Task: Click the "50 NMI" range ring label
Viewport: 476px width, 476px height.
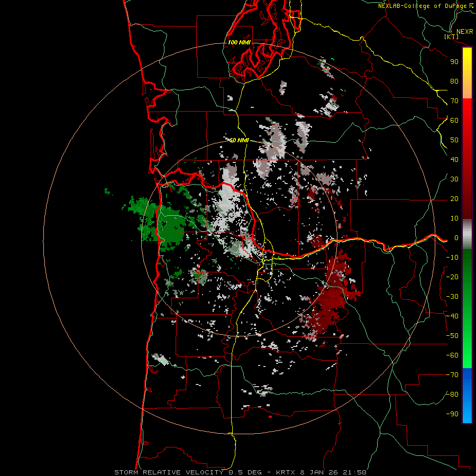Action: coord(239,140)
